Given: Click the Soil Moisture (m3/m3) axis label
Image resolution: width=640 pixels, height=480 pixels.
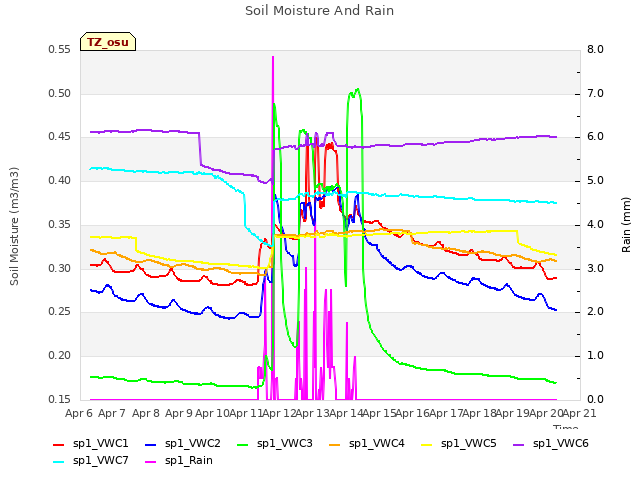Looking at the screenshot, I should coord(14,226).
